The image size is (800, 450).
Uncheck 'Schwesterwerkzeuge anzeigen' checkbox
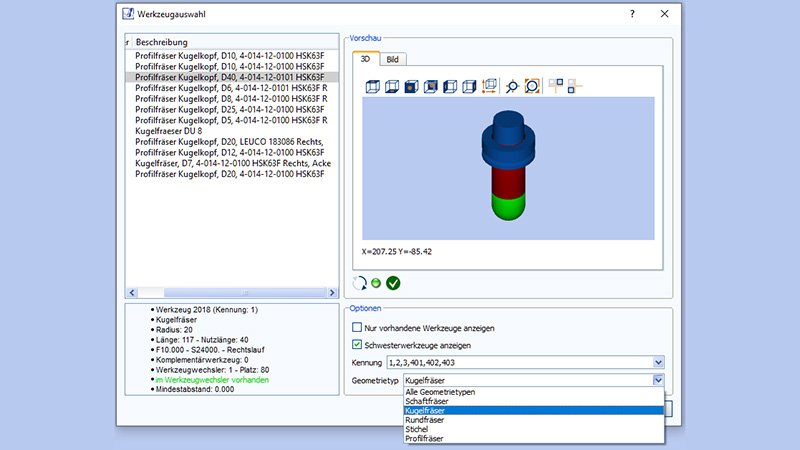[357, 344]
